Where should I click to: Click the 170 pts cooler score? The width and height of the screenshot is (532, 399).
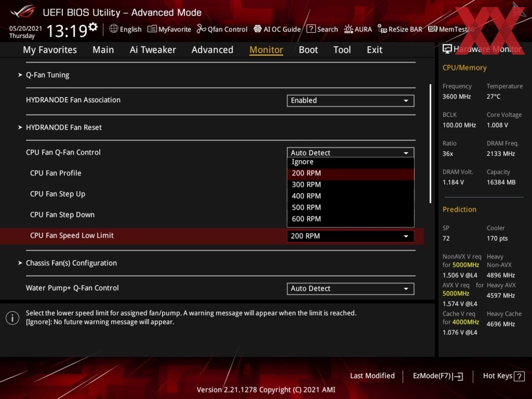tap(497, 239)
